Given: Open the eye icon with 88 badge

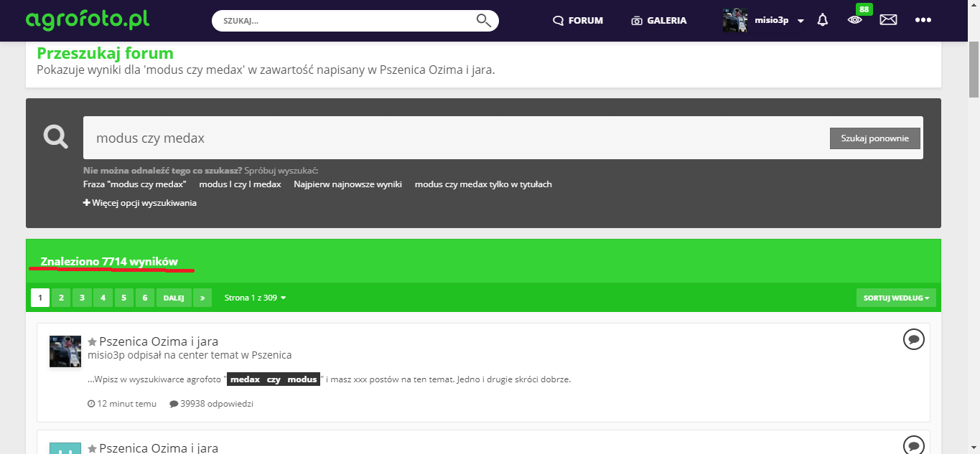Looking at the screenshot, I should pyautogui.click(x=854, y=20).
